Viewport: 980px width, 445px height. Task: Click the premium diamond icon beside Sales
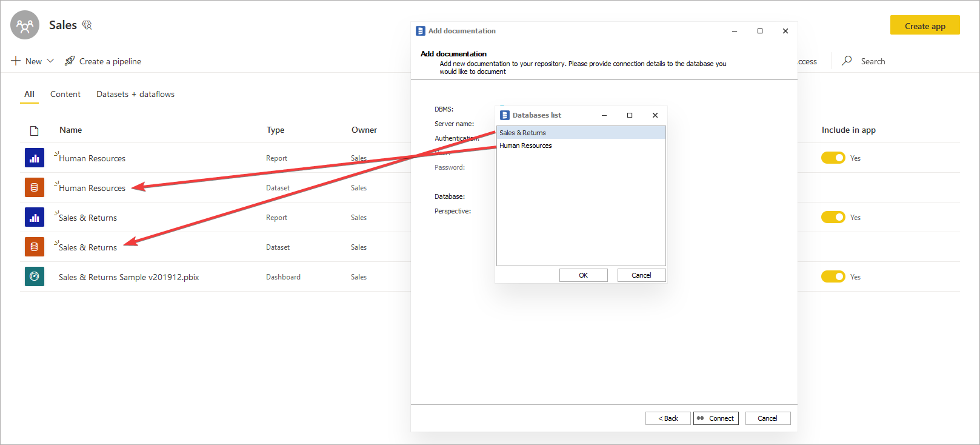click(87, 25)
